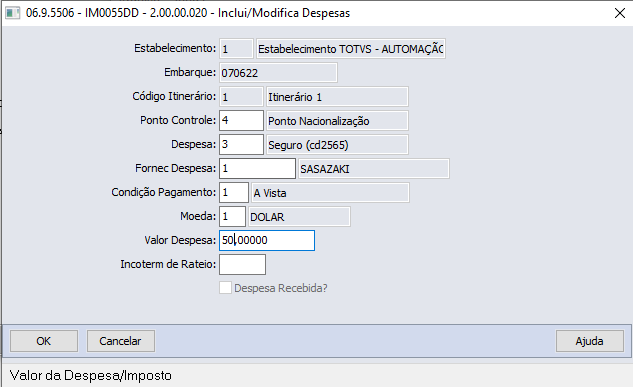Open the Ajuda help button
633x387 pixels.
pos(589,341)
